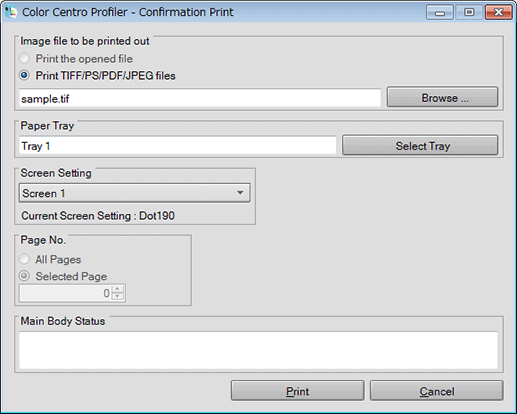Screen dimensions: 517x414
Task: Open the Screen 1 dropdown list
Action: coord(134,193)
